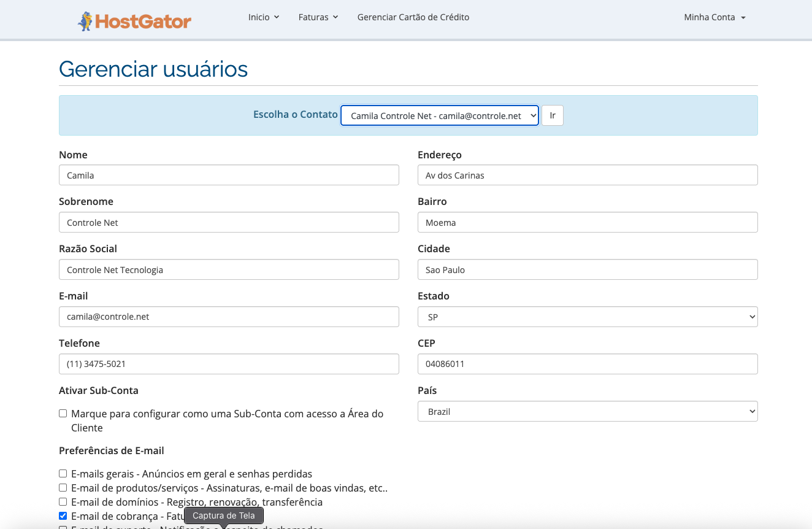Check the E-mails gerais checkbox

pyautogui.click(x=63, y=474)
